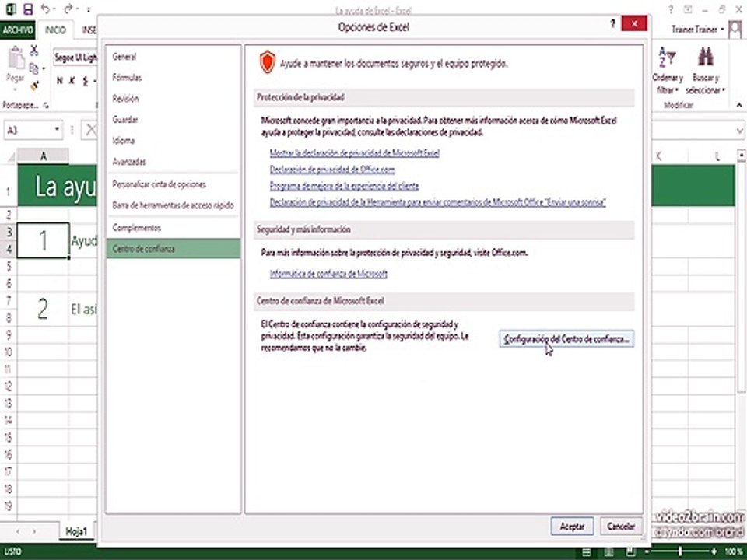The image size is (747, 560).
Task: Select the INICIO ribbon tab
Action: pyautogui.click(x=55, y=30)
